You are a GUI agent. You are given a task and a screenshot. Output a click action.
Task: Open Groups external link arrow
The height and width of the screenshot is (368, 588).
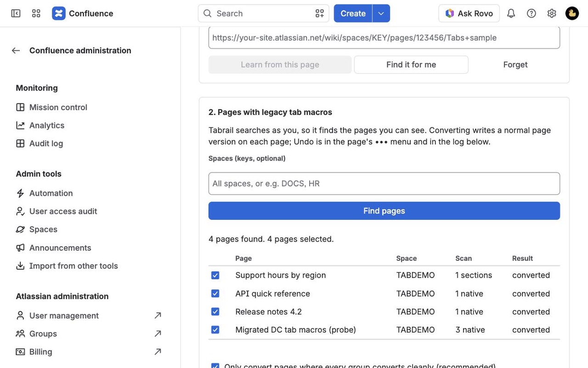click(x=158, y=333)
